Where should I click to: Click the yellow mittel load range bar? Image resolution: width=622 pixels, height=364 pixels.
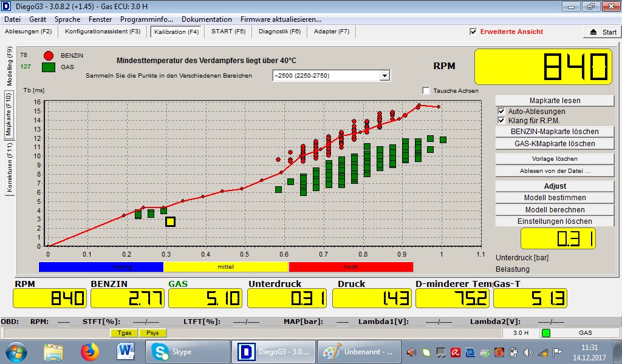pos(225,267)
